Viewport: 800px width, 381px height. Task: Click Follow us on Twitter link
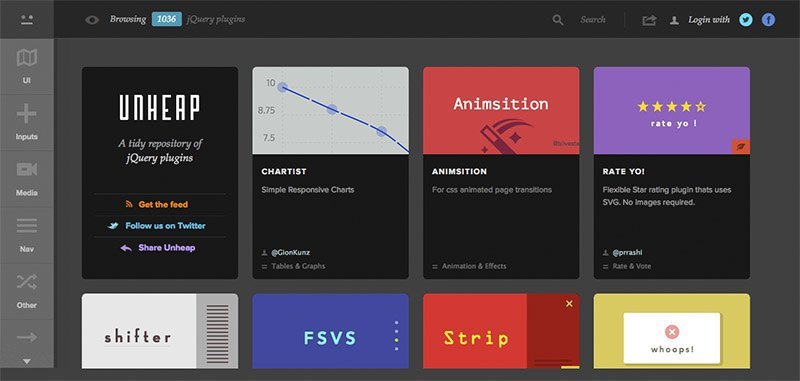[165, 225]
